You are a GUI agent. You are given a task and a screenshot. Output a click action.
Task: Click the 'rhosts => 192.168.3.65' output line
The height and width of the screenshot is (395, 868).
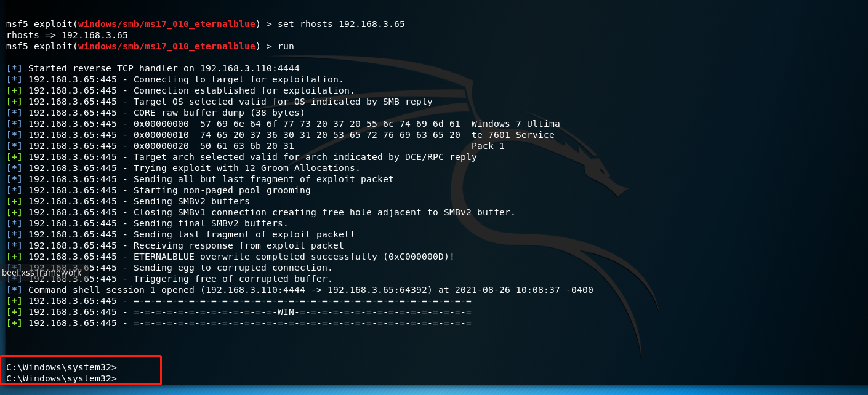coord(67,35)
